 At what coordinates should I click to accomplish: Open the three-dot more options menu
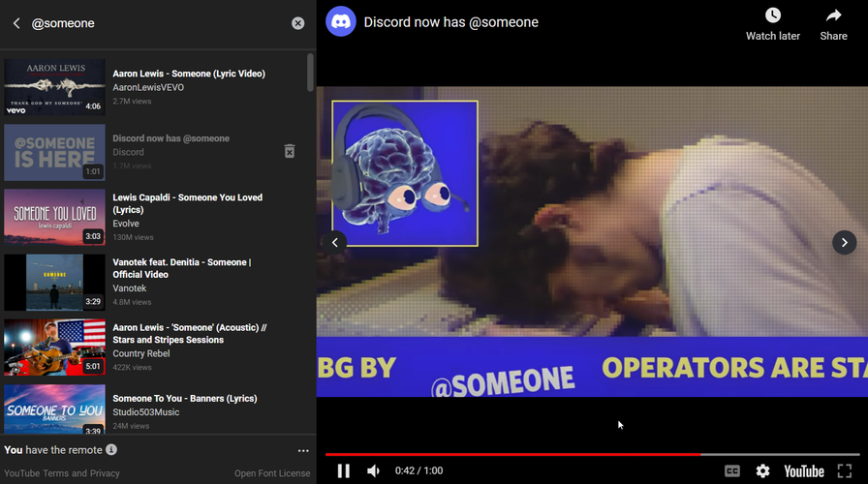(303, 451)
